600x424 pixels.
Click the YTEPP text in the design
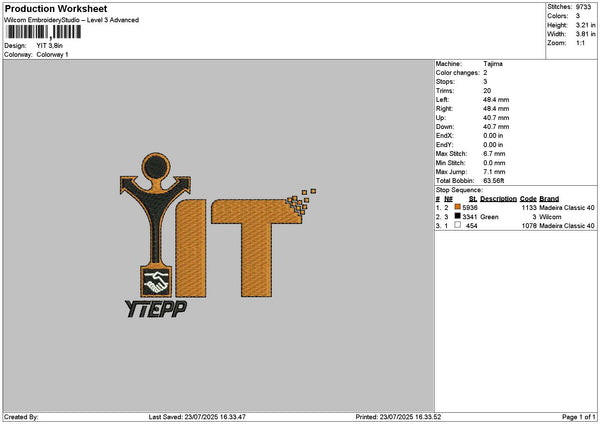(156, 309)
